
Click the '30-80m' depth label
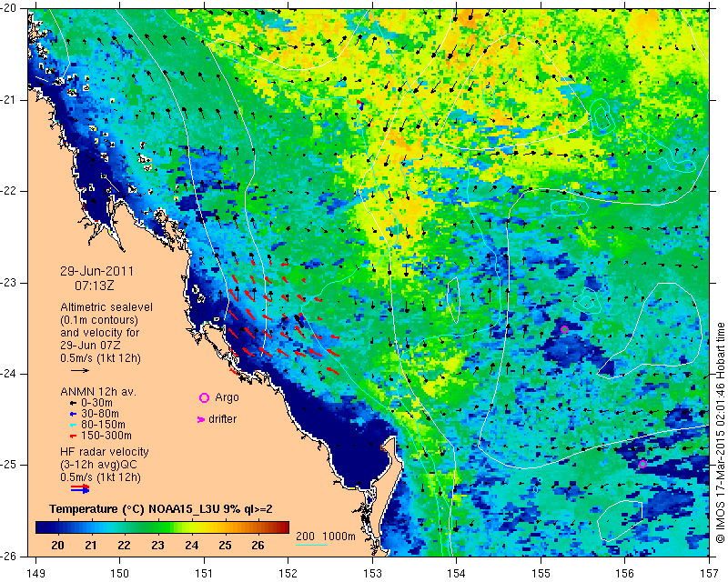pyautogui.click(x=100, y=414)
